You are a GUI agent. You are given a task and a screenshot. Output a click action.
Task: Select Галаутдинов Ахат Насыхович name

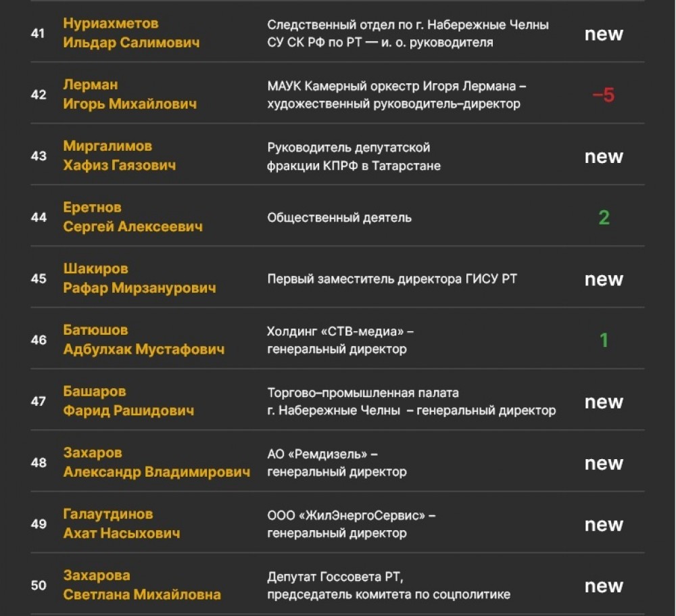coord(122,524)
